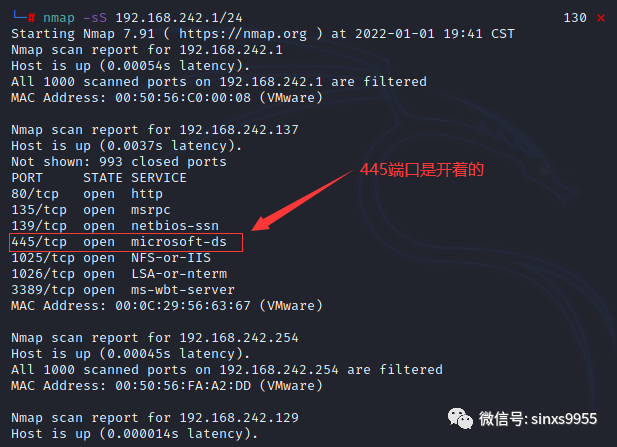The image size is (617, 447).
Task: Click the scan report for 192.168.242.137 line
Action: pos(155,130)
